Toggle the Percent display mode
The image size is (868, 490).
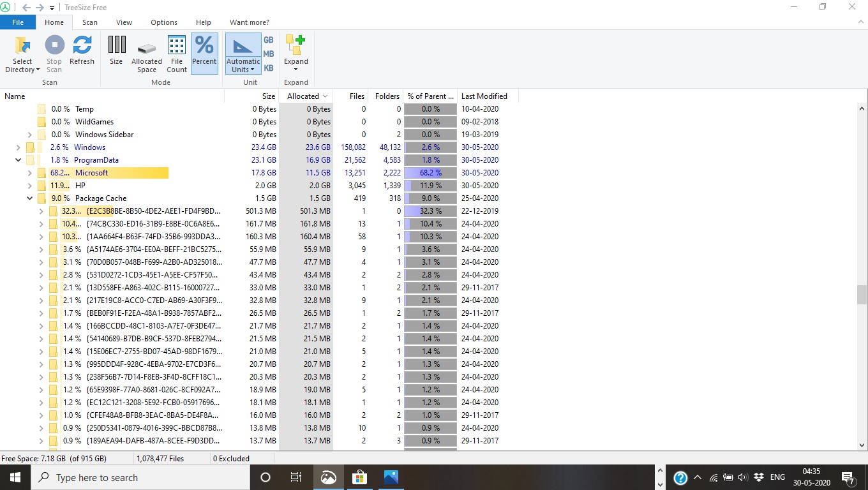pos(204,54)
